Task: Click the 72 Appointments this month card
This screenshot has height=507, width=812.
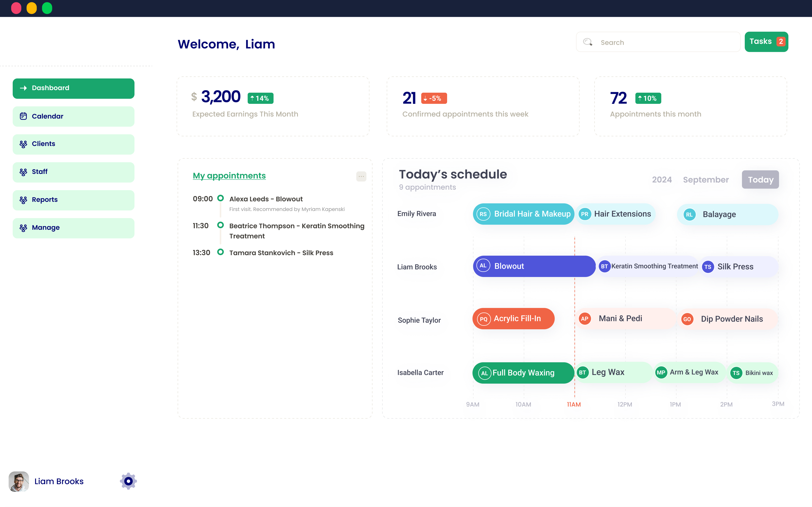Action: (690, 106)
